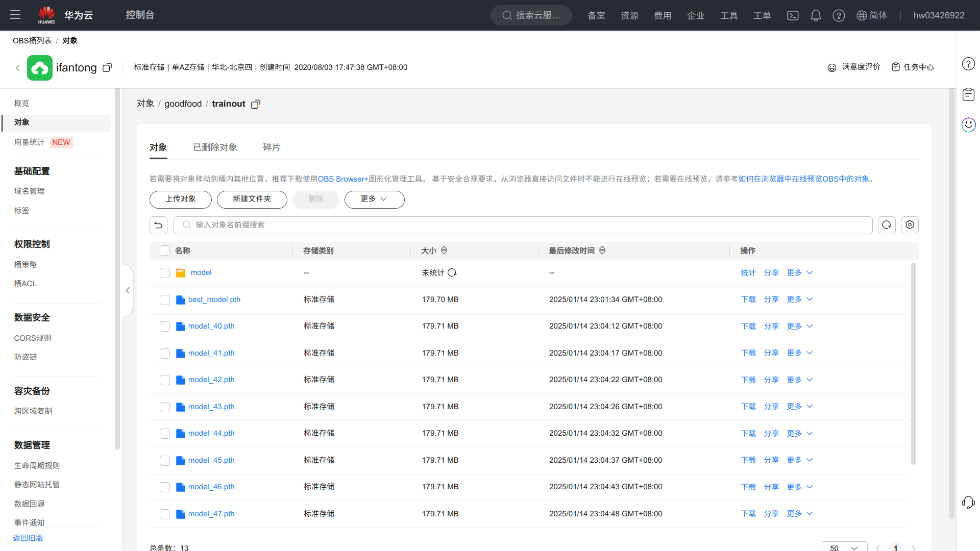Click the 上传对象 button
980x551 pixels.
click(181, 199)
